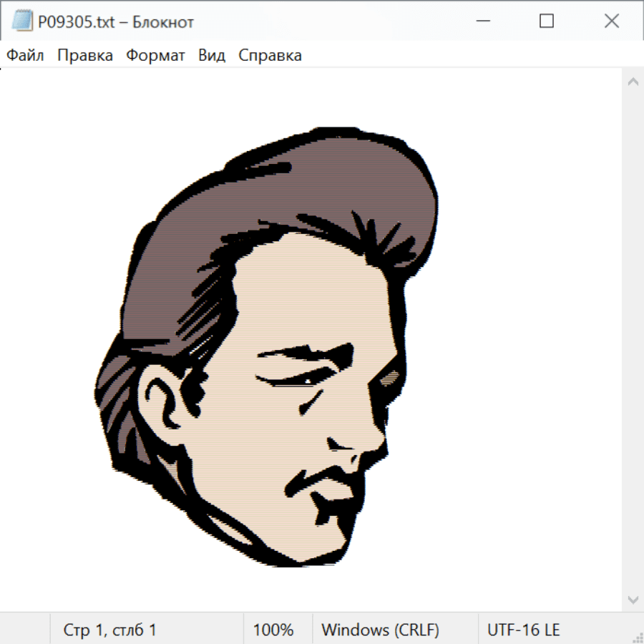Click the resize grip in the window corner

click(637, 637)
